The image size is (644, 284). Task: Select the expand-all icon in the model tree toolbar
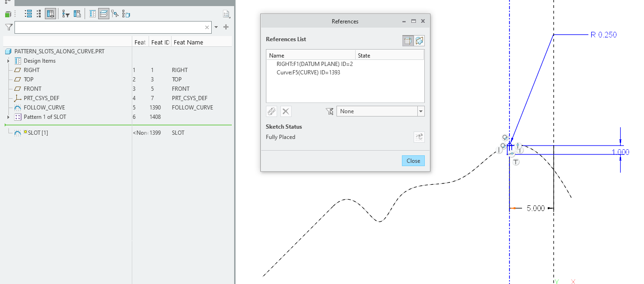click(28, 13)
